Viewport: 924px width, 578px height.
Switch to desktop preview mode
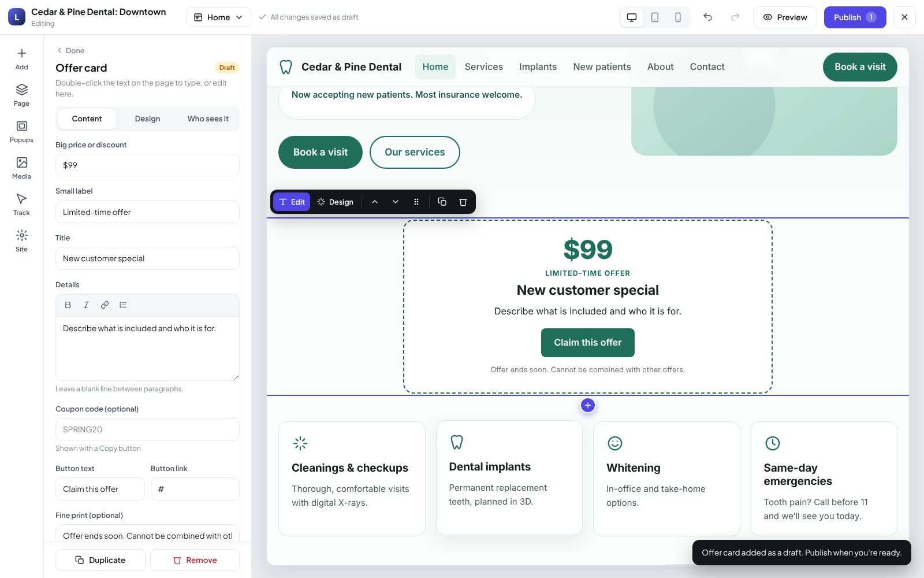pyautogui.click(x=632, y=17)
